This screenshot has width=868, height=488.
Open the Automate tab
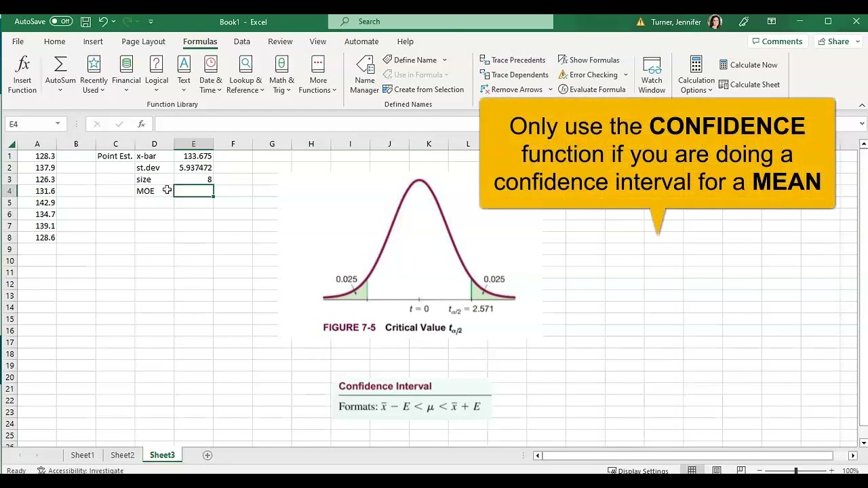361,41
